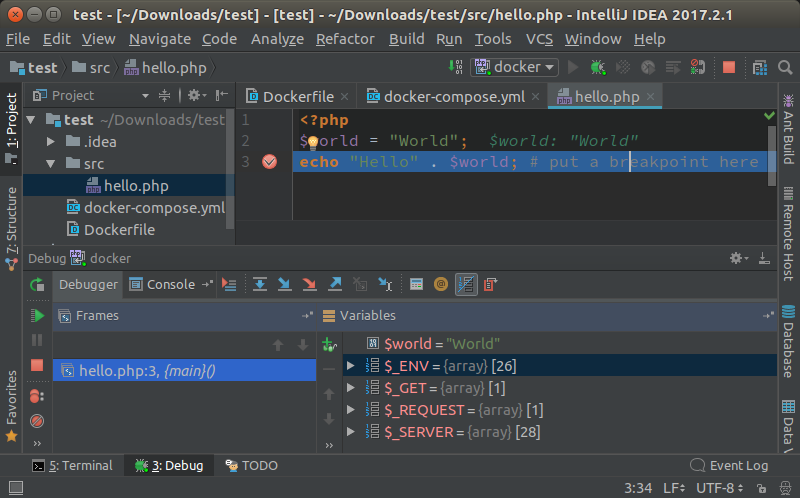Click the red Stop button in main toolbar

(729, 67)
